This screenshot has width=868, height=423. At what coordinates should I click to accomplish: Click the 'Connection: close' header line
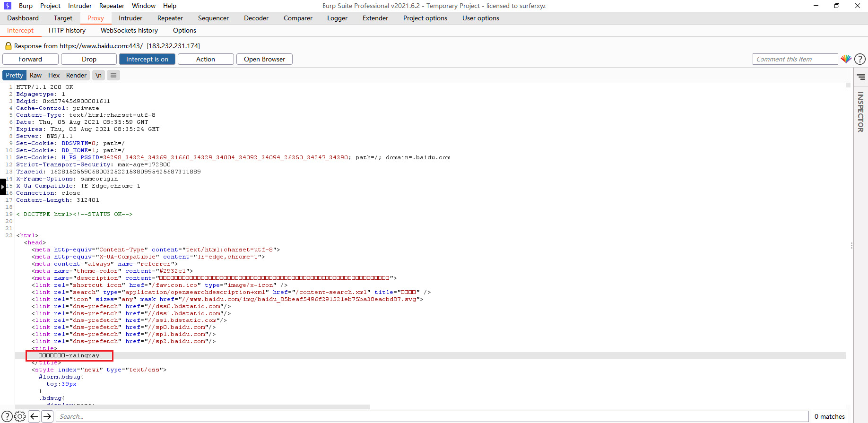[48, 193]
